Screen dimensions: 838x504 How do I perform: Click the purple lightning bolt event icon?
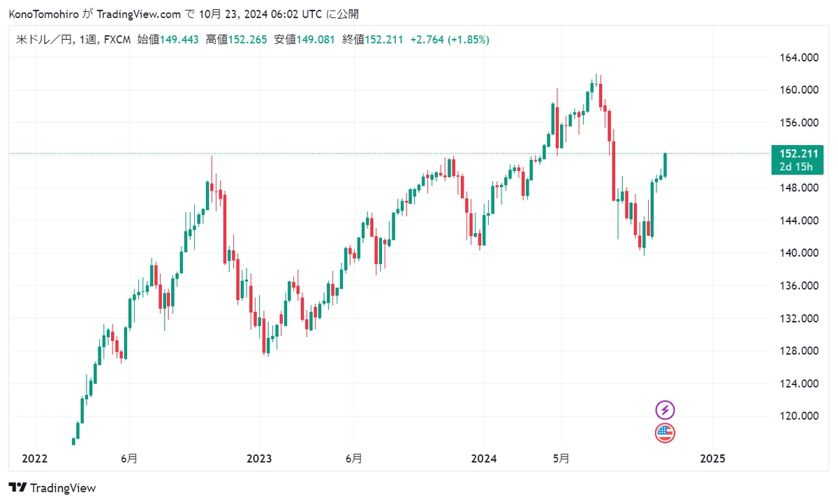[x=666, y=410]
